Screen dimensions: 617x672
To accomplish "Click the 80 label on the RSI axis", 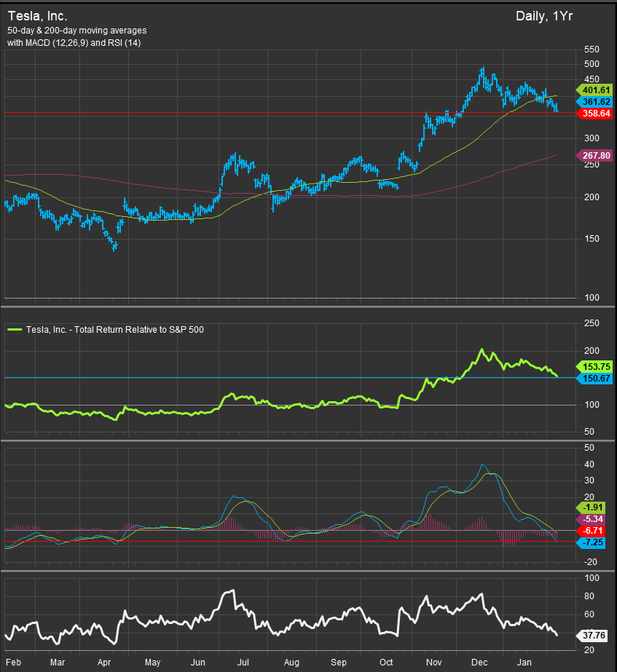I will tap(589, 596).
